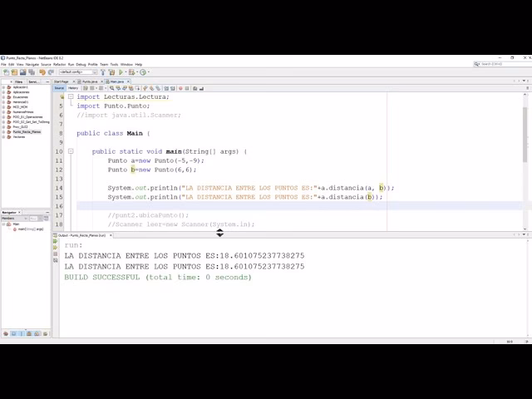Click the Uncomment icon in editor toolbar
The height and width of the screenshot is (399, 532).
201,88
